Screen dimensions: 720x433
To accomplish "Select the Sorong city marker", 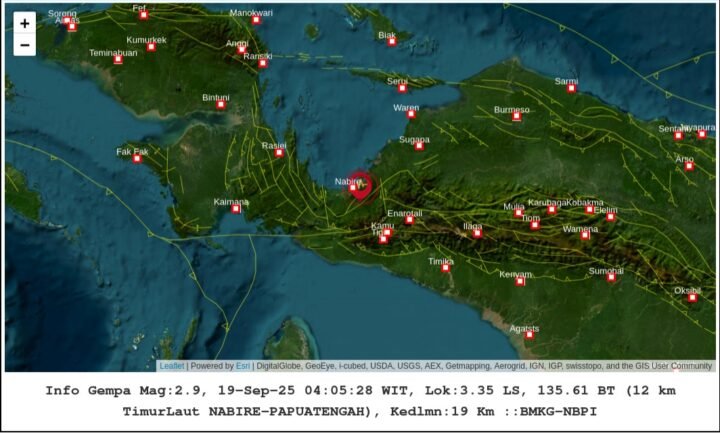I will pos(72,25).
